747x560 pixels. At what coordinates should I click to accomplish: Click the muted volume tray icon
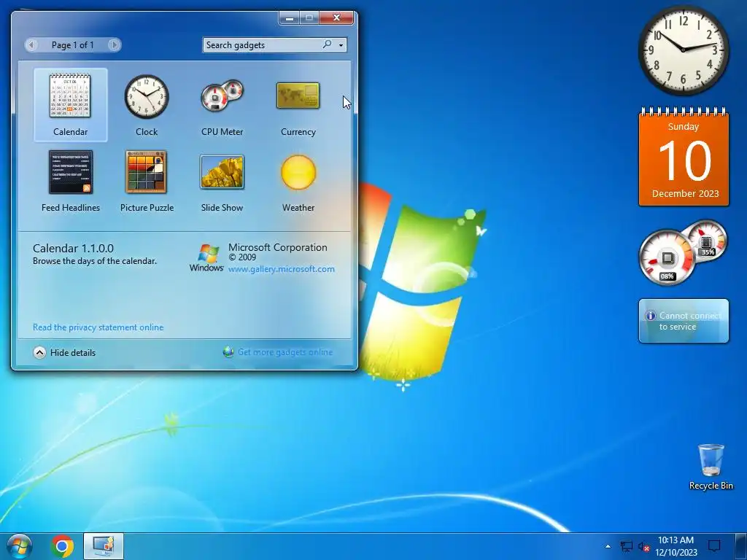point(643,547)
